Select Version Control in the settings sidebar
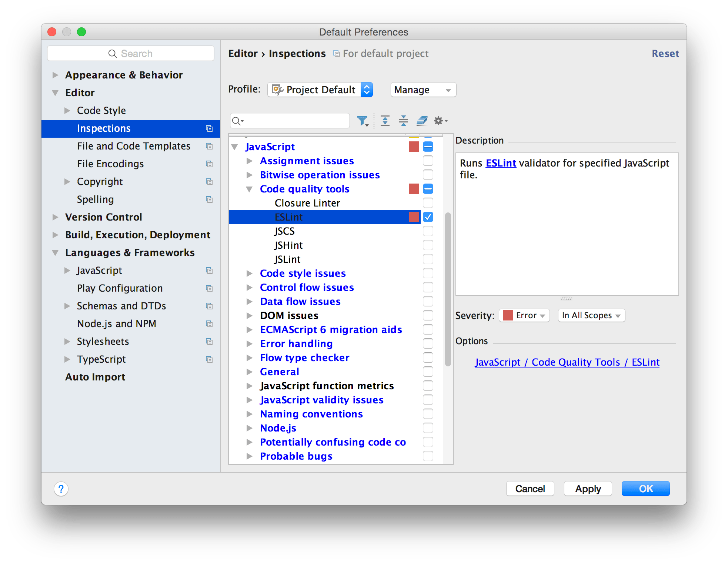Screen dimensions: 728x564 coord(104,217)
